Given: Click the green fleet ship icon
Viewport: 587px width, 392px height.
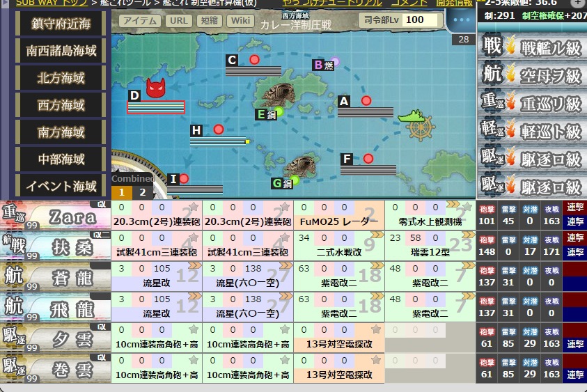Looking at the screenshot, I should [x=412, y=116].
